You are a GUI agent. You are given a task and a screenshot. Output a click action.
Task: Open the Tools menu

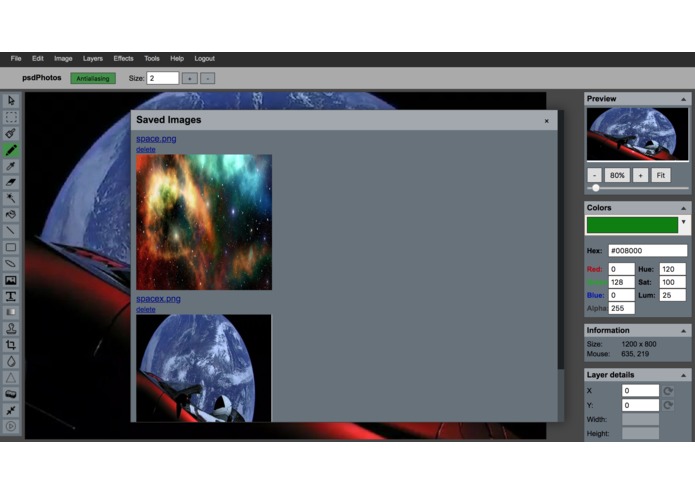click(x=152, y=58)
